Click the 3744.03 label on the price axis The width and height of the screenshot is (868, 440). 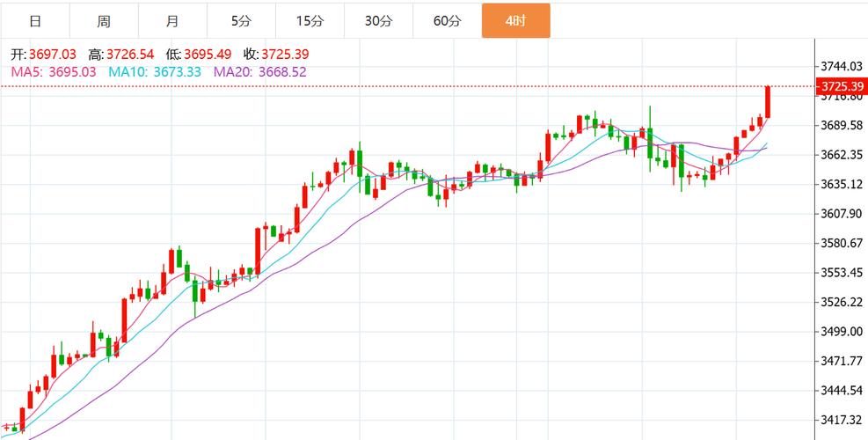(840, 67)
